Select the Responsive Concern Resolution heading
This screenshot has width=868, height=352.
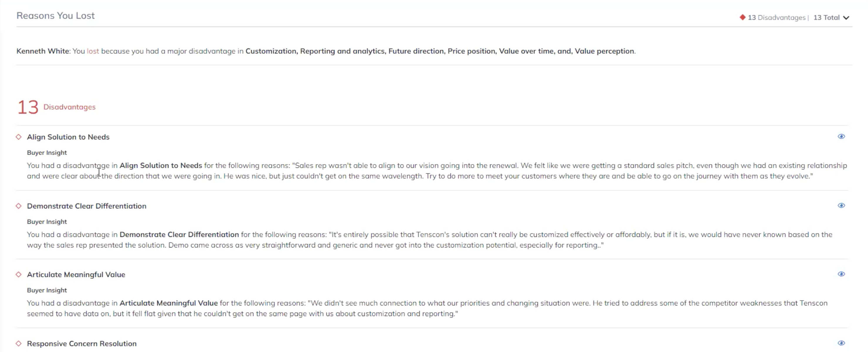[x=82, y=344]
